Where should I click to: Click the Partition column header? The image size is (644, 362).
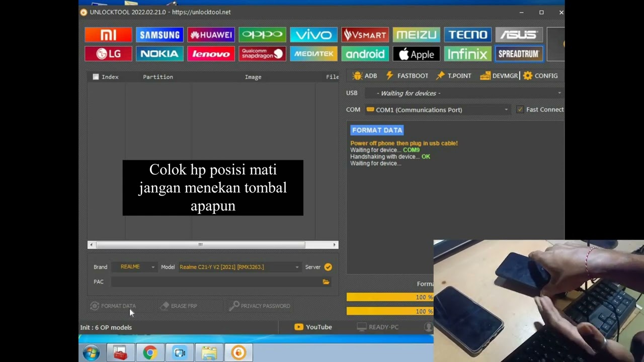pyautogui.click(x=158, y=77)
